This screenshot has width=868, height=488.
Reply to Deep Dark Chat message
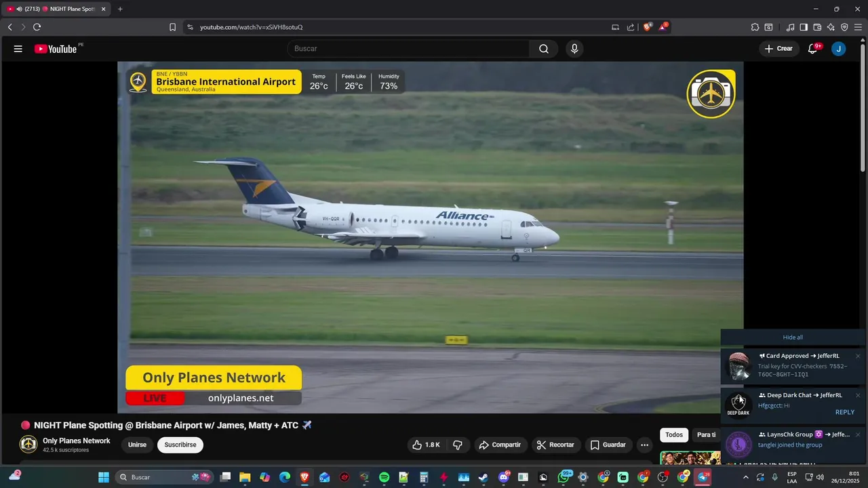(844, 412)
